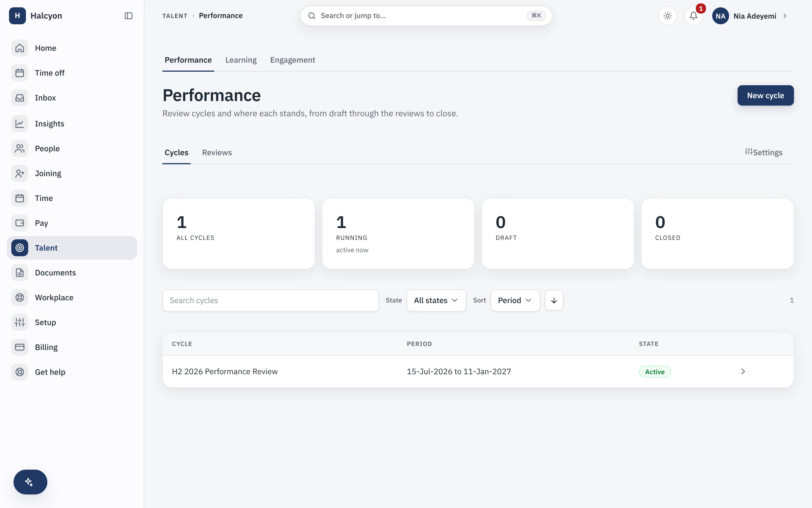The image size is (812, 508).
Task: Toggle sort direction arrow button
Action: 554,300
